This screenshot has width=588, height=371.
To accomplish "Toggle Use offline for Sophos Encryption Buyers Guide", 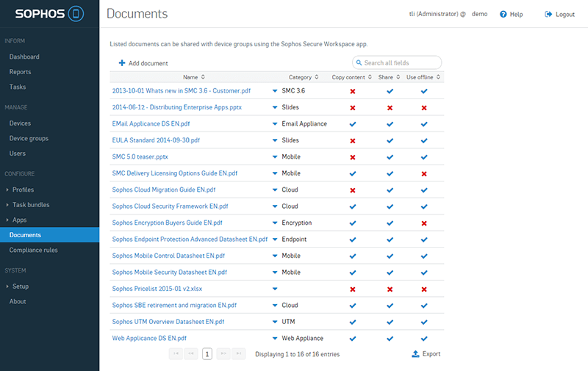I will (x=424, y=223).
